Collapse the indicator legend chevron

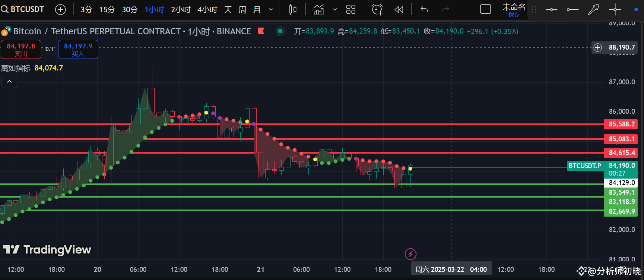pyautogui.click(x=9, y=81)
